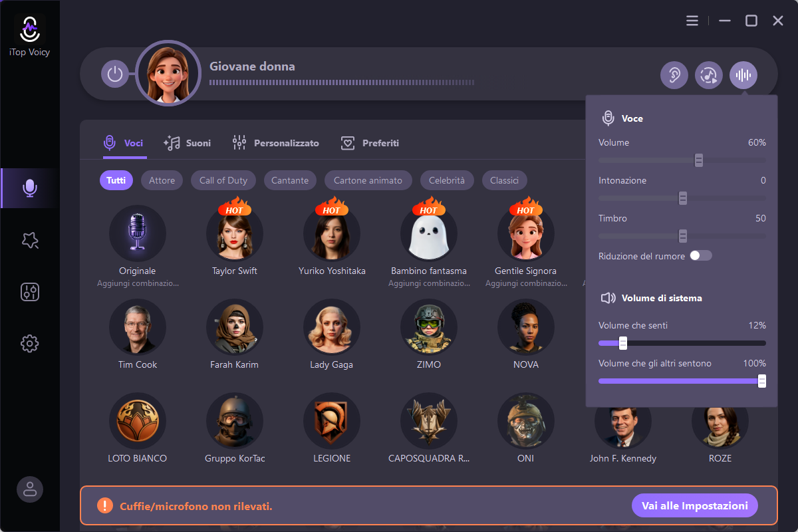Select the Cartone animato filter
This screenshot has height=532, width=798.
click(368, 180)
